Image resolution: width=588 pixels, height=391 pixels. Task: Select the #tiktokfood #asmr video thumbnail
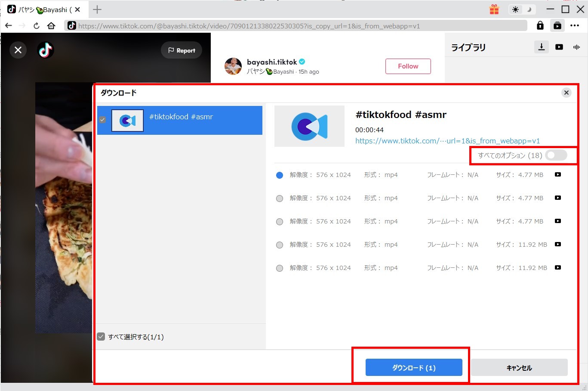[127, 121]
